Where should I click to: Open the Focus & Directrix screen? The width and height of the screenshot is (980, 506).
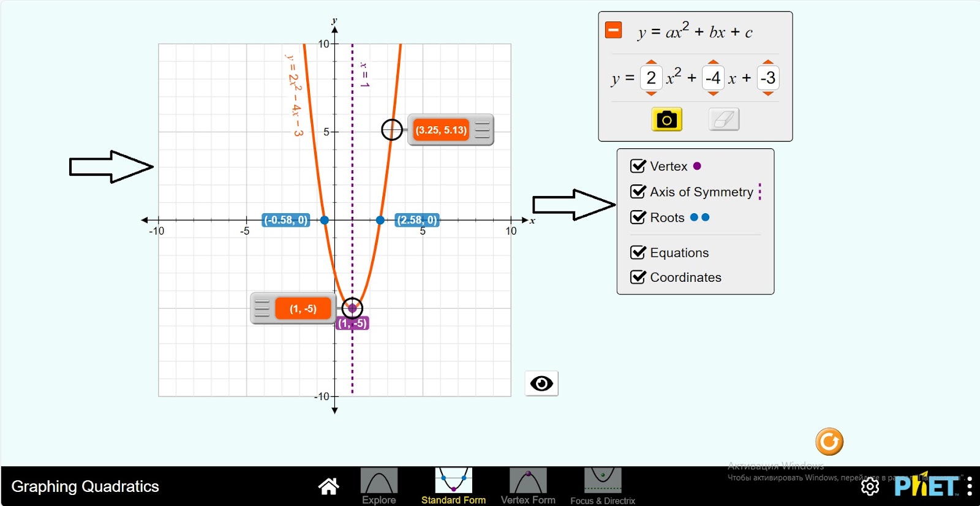point(603,486)
